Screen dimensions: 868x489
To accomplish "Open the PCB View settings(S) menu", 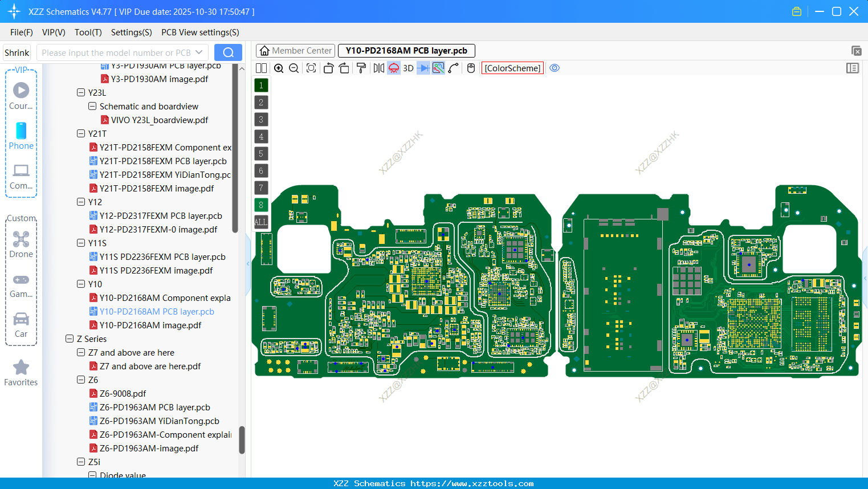I will coord(199,32).
